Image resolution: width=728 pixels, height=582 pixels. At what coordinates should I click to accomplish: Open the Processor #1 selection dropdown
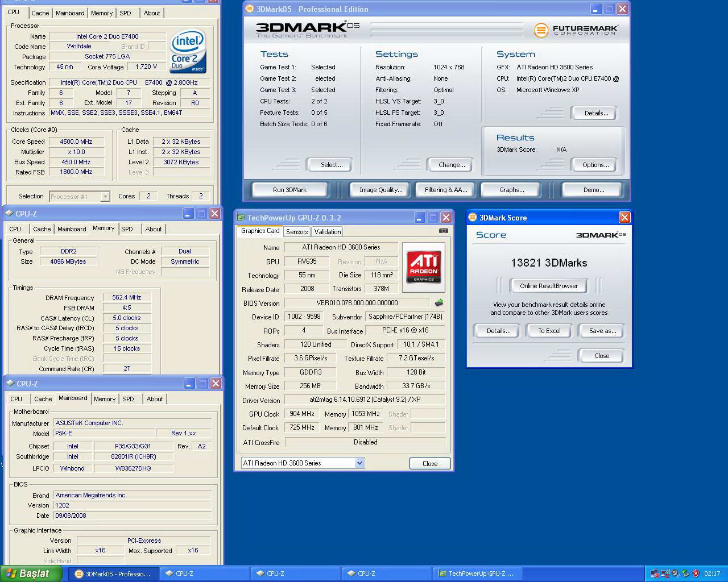pos(105,197)
